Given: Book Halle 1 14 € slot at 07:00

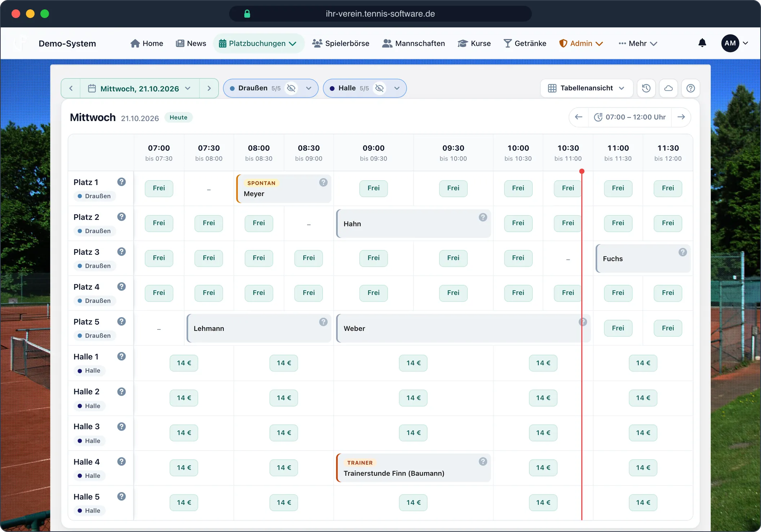Looking at the screenshot, I should click(x=184, y=363).
